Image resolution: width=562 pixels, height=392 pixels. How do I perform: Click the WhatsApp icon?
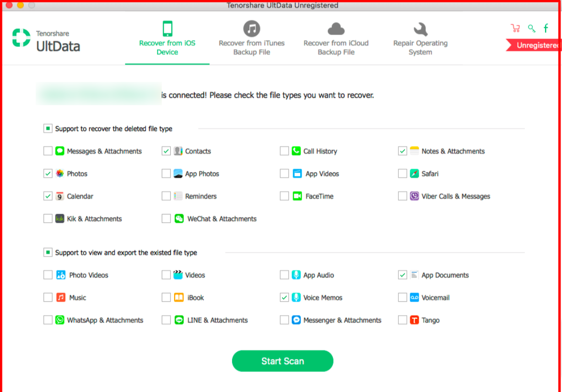click(x=60, y=320)
